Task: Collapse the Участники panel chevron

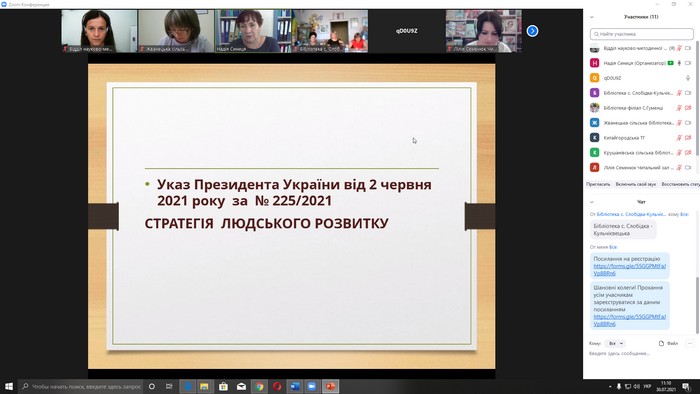Action: (592, 17)
